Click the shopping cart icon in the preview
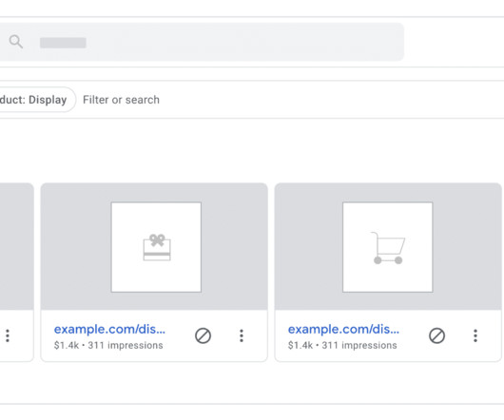This screenshot has width=504, height=420. 388,248
